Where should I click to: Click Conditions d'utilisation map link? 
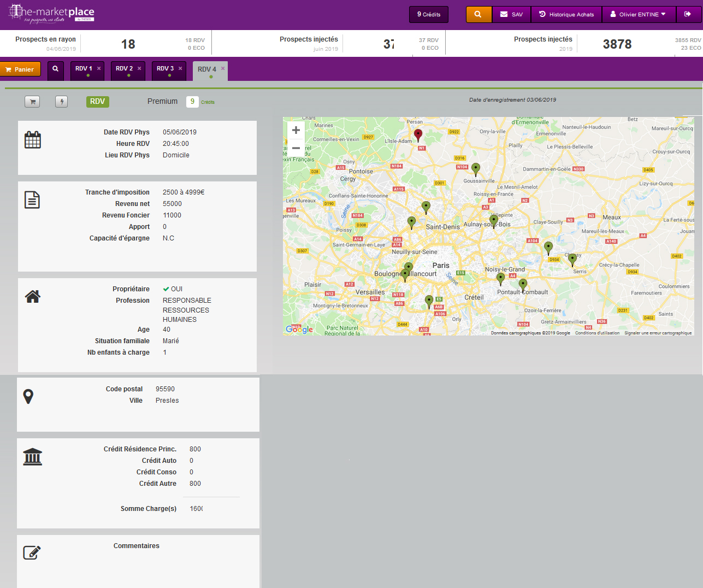point(598,333)
